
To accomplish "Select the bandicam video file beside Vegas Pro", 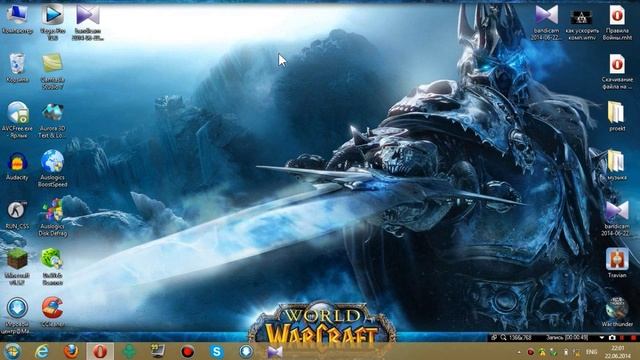I will click(x=88, y=21).
